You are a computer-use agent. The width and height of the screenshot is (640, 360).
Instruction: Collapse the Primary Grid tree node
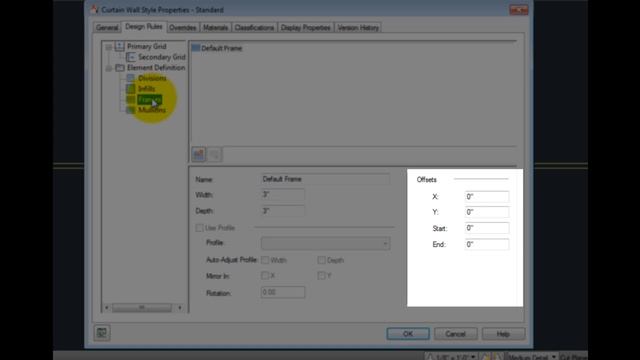109,47
